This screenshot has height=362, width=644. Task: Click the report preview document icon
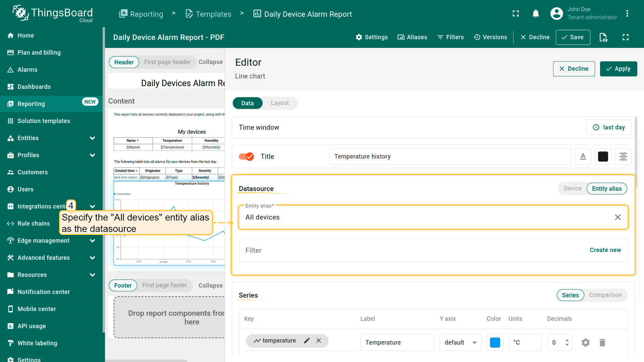(x=603, y=37)
